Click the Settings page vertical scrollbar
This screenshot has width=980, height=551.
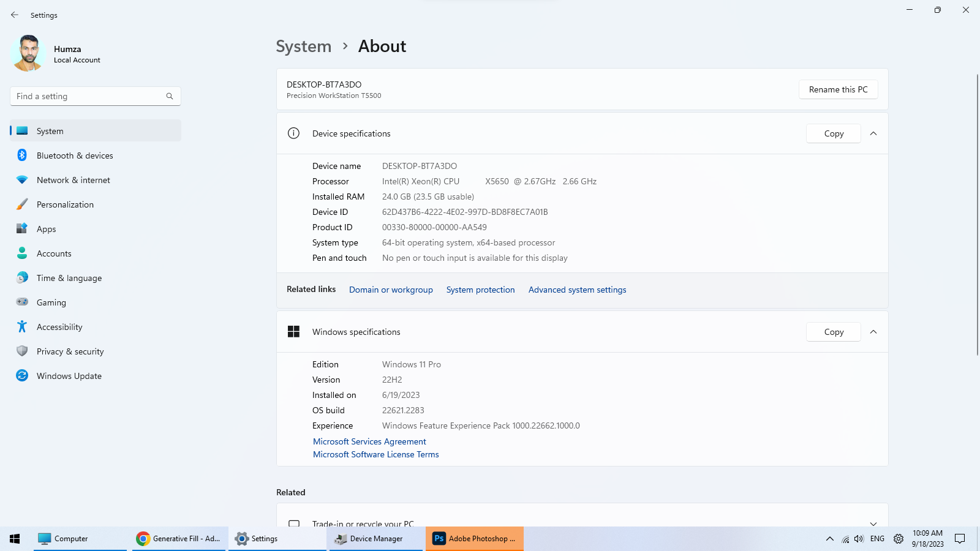tap(977, 214)
